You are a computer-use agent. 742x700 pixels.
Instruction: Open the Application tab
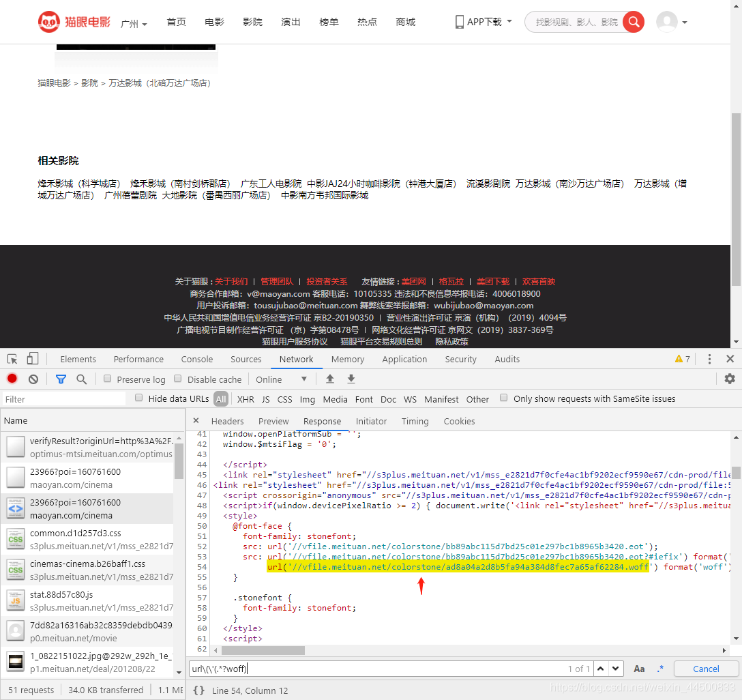(404, 360)
